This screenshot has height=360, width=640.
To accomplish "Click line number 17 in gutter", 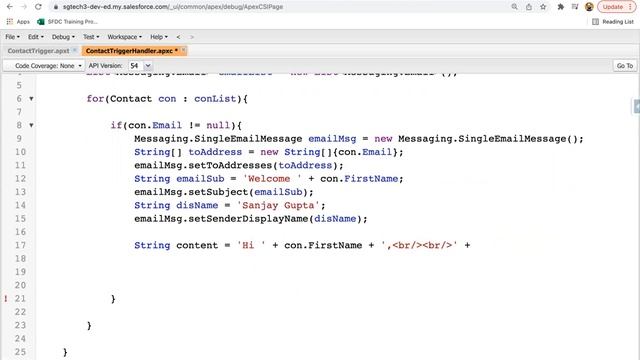I will [20, 245].
